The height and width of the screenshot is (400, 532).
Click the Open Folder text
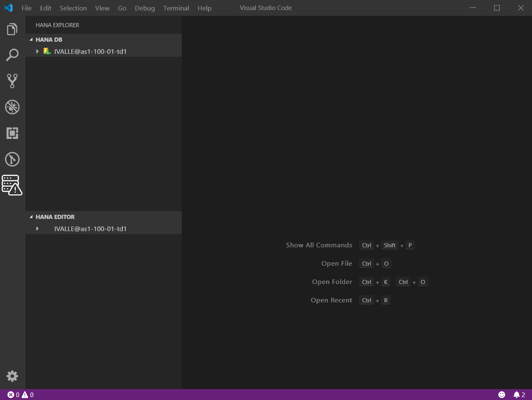tap(332, 282)
